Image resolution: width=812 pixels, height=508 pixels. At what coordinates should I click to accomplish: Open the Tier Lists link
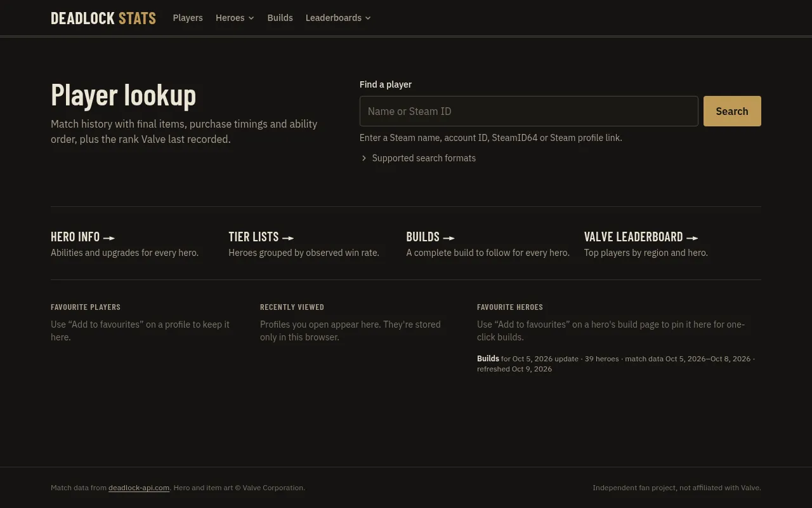click(261, 237)
